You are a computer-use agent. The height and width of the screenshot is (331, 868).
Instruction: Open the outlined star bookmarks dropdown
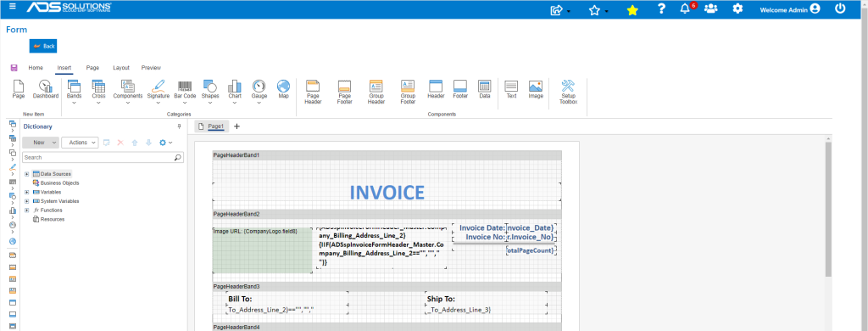(x=598, y=9)
